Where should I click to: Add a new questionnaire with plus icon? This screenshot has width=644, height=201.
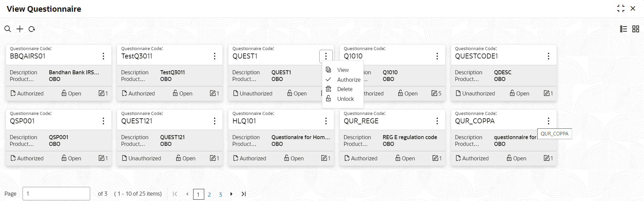point(20,29)
